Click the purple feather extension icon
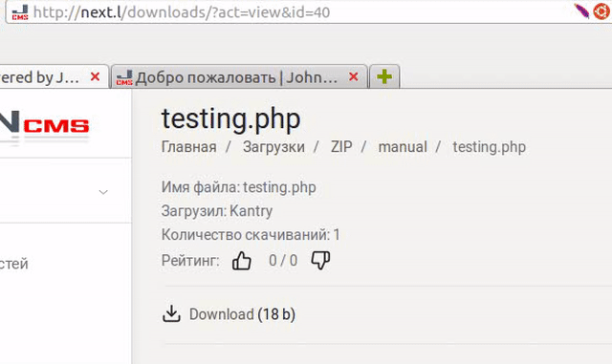The image size is (612, 364). (581, 11)
